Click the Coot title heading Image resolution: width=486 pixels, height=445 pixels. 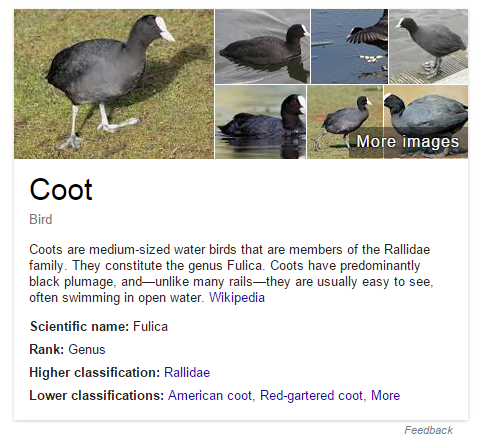click(61, 189)
